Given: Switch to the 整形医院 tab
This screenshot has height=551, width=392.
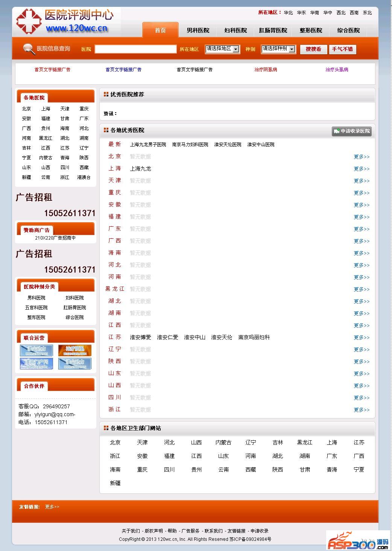Looking at the screenshot, I should [311, 30].
